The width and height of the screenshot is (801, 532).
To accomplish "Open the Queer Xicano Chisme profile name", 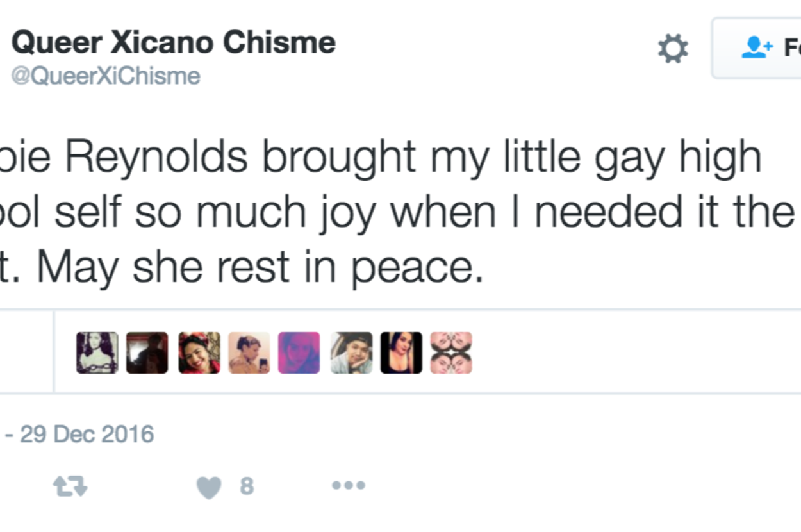I will [x=174, y=43].
